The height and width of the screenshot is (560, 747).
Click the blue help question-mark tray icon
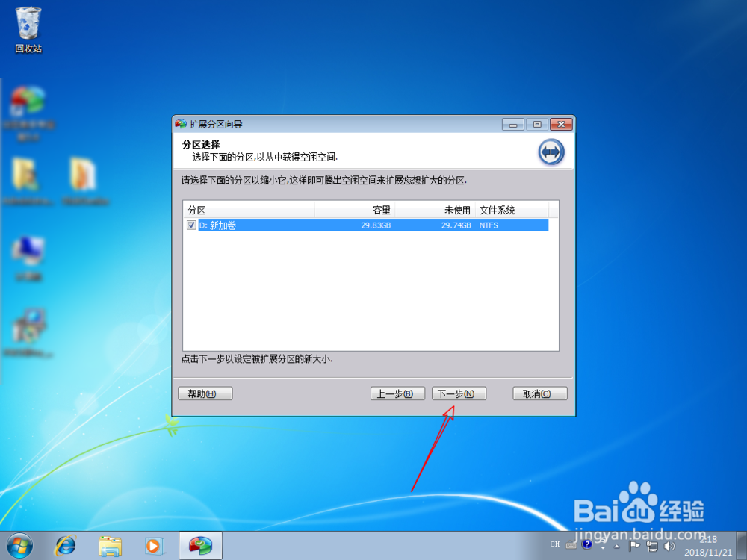click(x=586, y=544)
